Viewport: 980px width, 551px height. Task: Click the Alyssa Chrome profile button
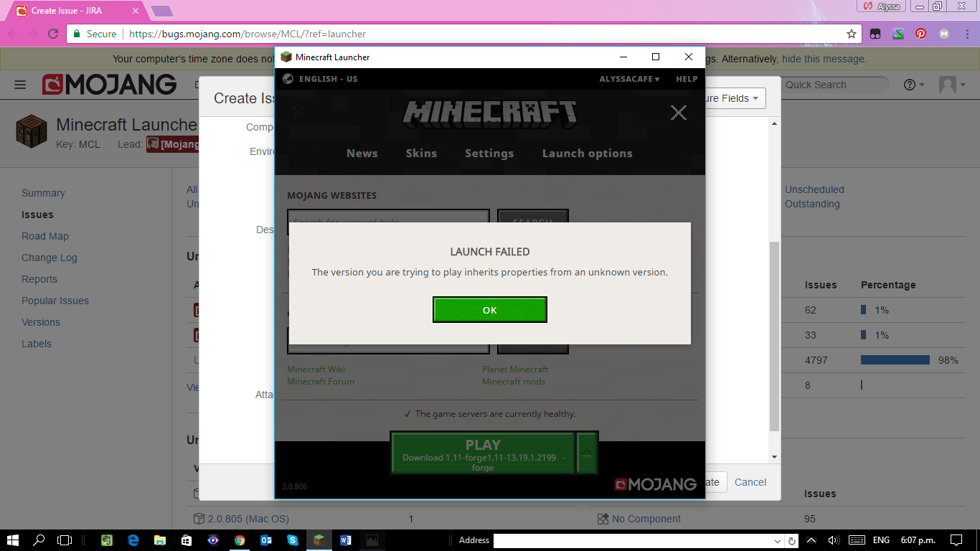pyautogui.click(x=882, y=6)
